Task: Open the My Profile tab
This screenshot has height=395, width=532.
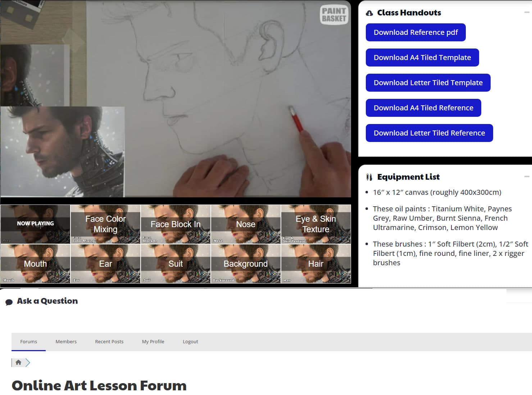Action: [x=153, y=341]
